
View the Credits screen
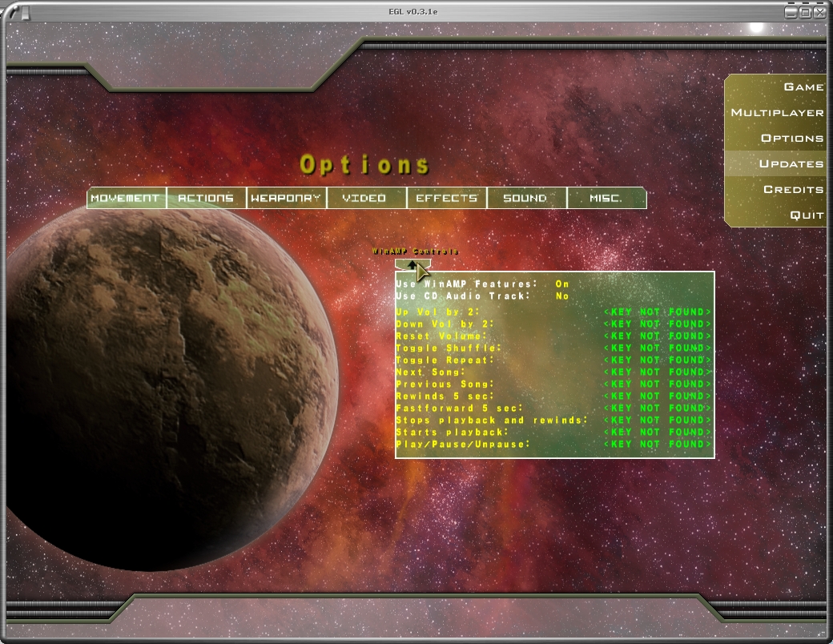pos(793,189)
